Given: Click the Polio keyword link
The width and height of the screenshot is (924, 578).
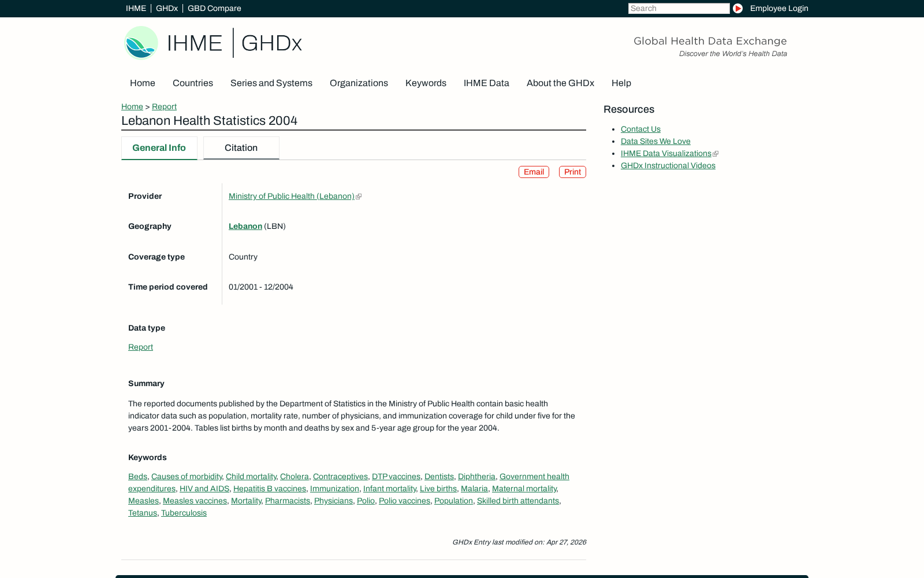Looking at the screenshot, I should (366, 501).
